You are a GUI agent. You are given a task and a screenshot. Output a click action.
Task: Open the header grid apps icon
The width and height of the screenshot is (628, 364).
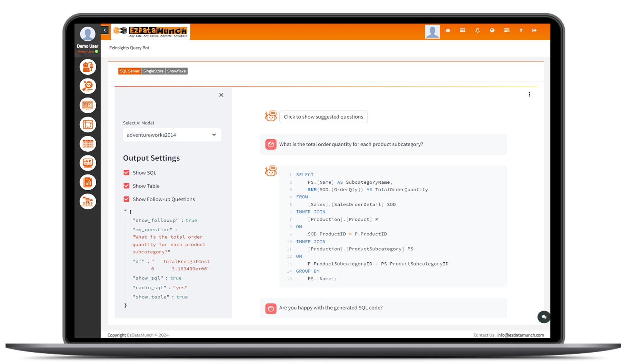[462, 30]
